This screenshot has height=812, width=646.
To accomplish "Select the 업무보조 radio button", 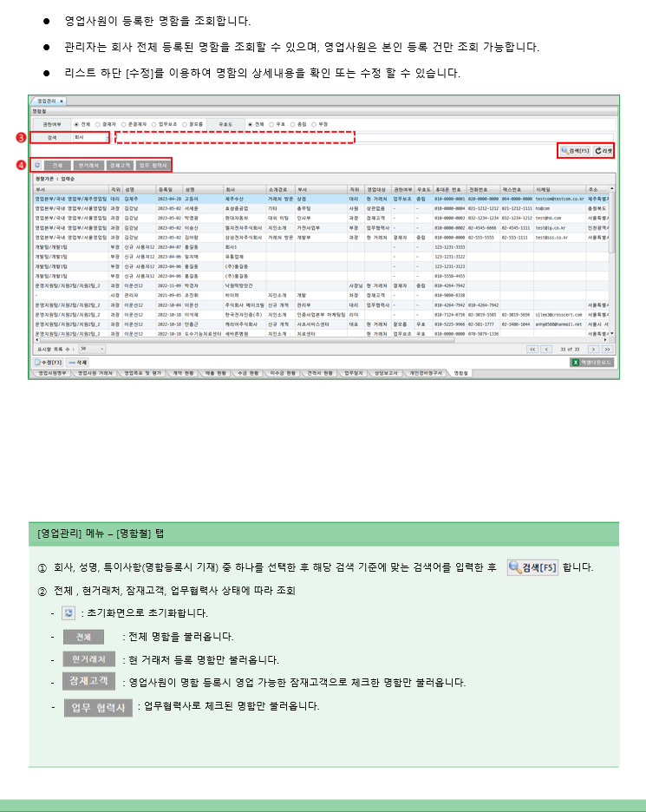I will click(153, 124).
